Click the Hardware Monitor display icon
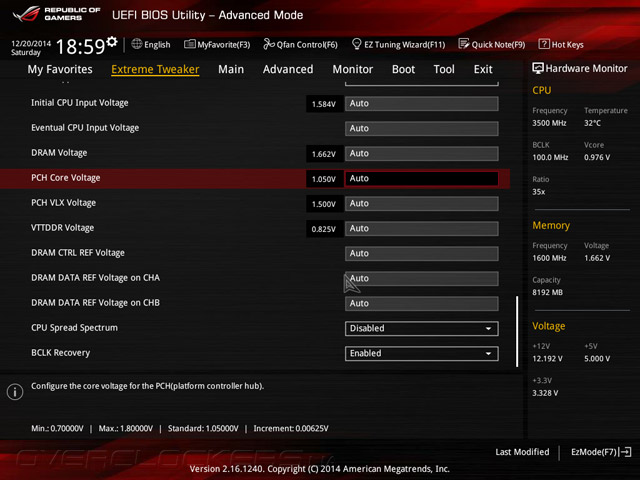This screenshot has height=480, width=640. (538, 68)
